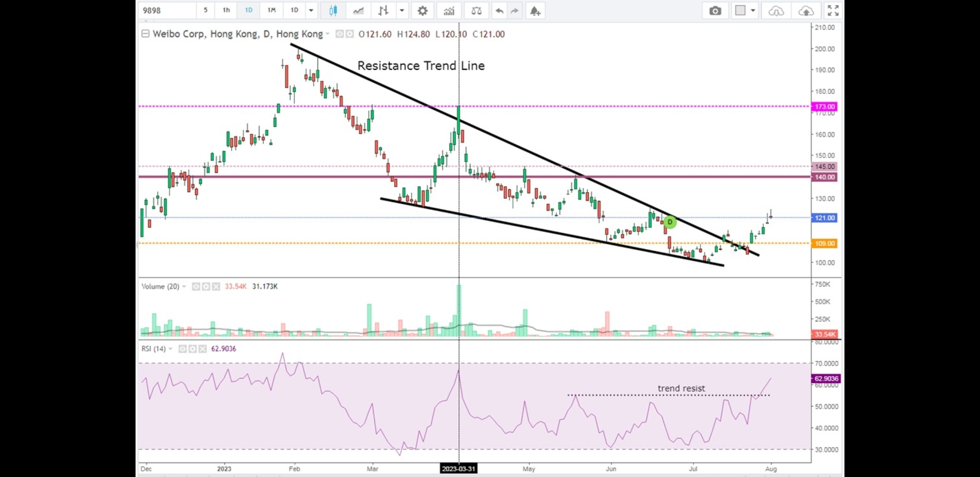Open chart settings gear in toolbar
980x477 pixels.
pyautogui.click(x=422, y=11)
